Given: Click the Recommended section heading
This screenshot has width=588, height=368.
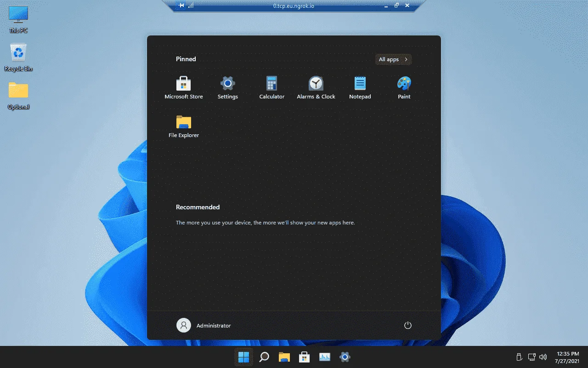Looking at the screenshot, I should tap(198, 207).
